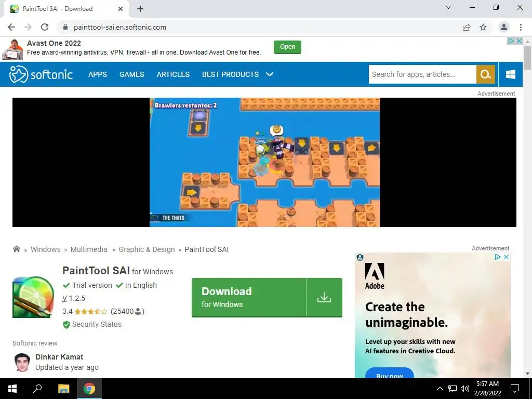This screenshot has width=532, height=399.
Task: Click the Security Status link text
Action: click(x=97, y=324)
